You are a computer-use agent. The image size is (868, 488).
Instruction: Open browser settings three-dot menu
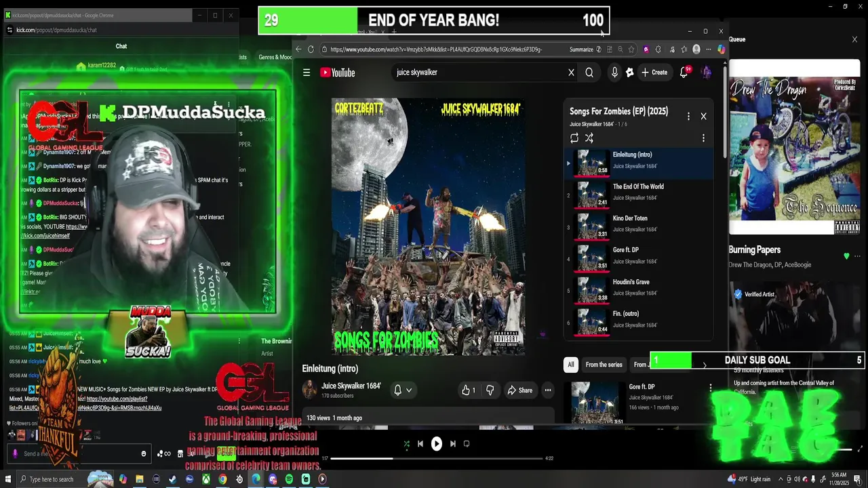coord(709,49)
